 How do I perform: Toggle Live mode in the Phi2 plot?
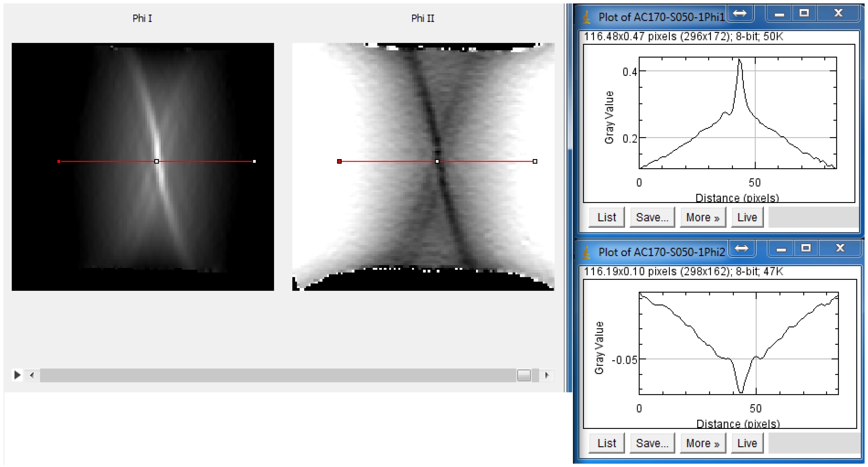(747, 443)
